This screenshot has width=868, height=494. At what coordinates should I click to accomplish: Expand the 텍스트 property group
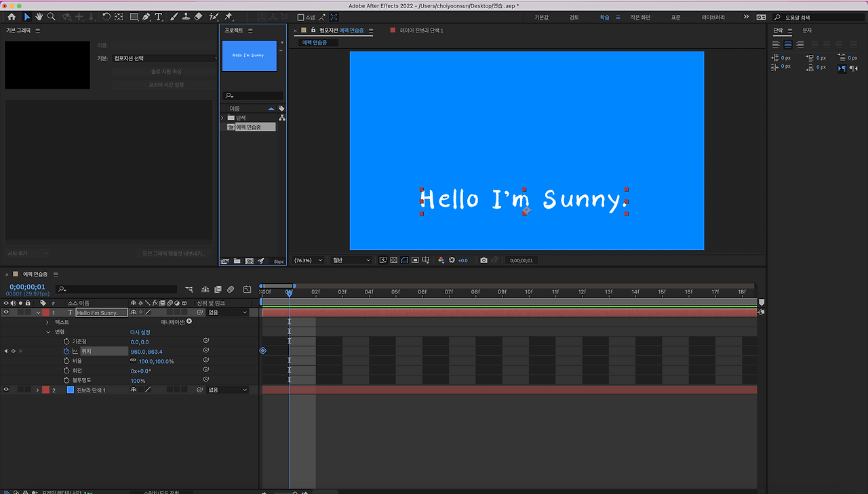[47, 323]
